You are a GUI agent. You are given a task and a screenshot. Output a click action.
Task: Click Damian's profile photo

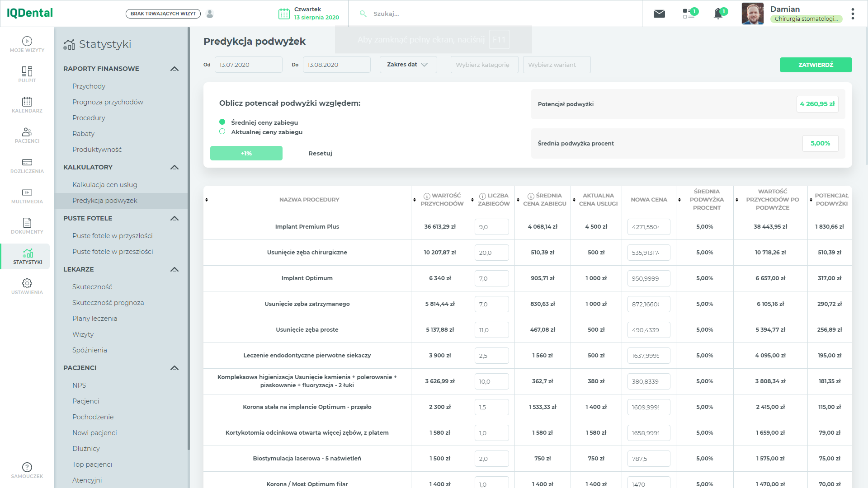(753, 14)
